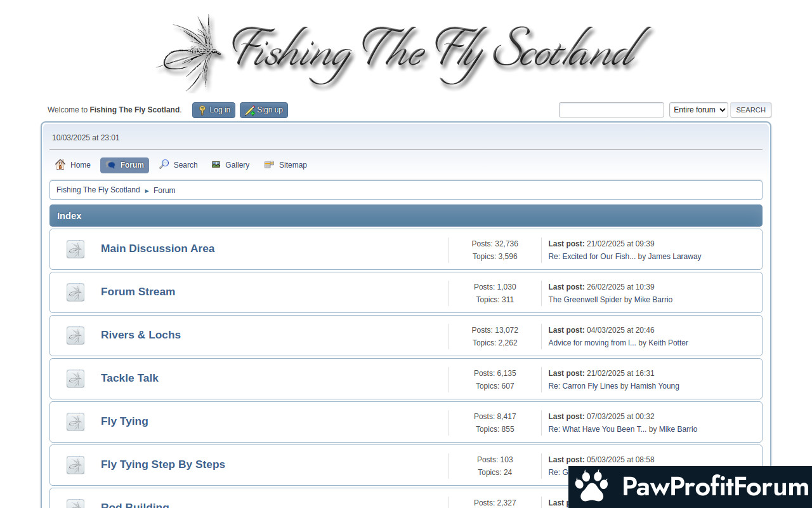Click the Index section header
Viewport: 812px width, 508px height.
[x=406, y=216]
